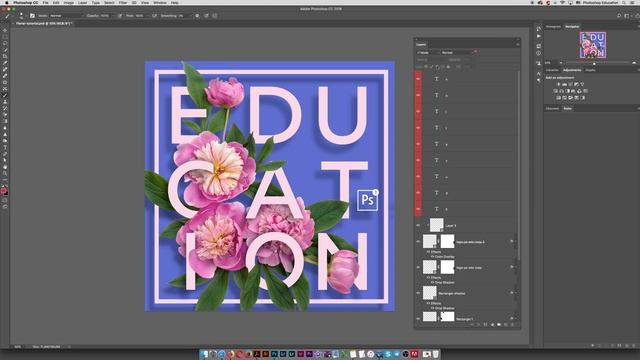Delete layer using the Layers panel trash icon
This screenshot has width=640, height=360.
[512, 324]
